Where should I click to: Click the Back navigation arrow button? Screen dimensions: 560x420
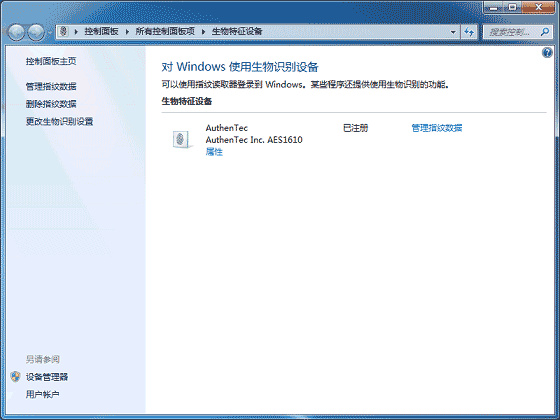pos(16,32)
